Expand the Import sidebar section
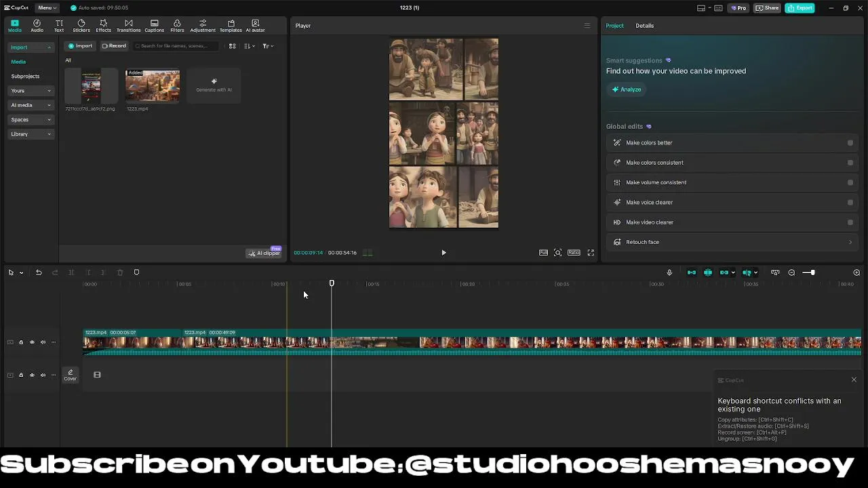 (31, 47)
